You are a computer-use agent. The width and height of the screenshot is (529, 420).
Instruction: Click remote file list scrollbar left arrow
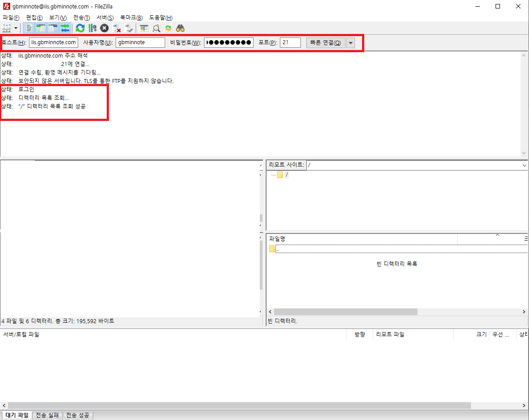click(x=270, y=312)
